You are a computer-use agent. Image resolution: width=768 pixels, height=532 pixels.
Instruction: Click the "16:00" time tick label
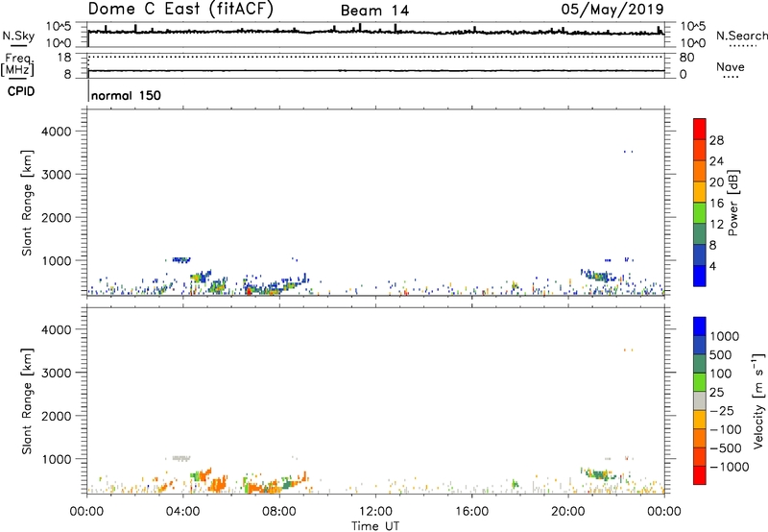coord(471,512)
